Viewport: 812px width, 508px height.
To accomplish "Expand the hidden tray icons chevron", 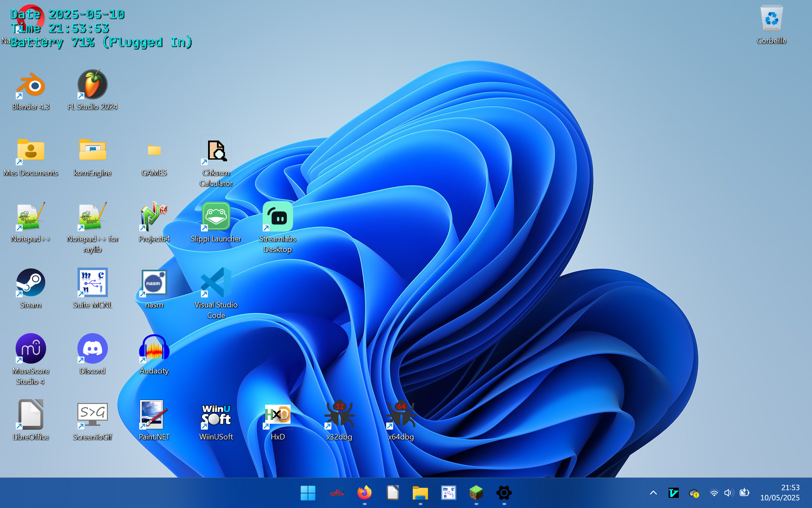I will click(653, 493).
